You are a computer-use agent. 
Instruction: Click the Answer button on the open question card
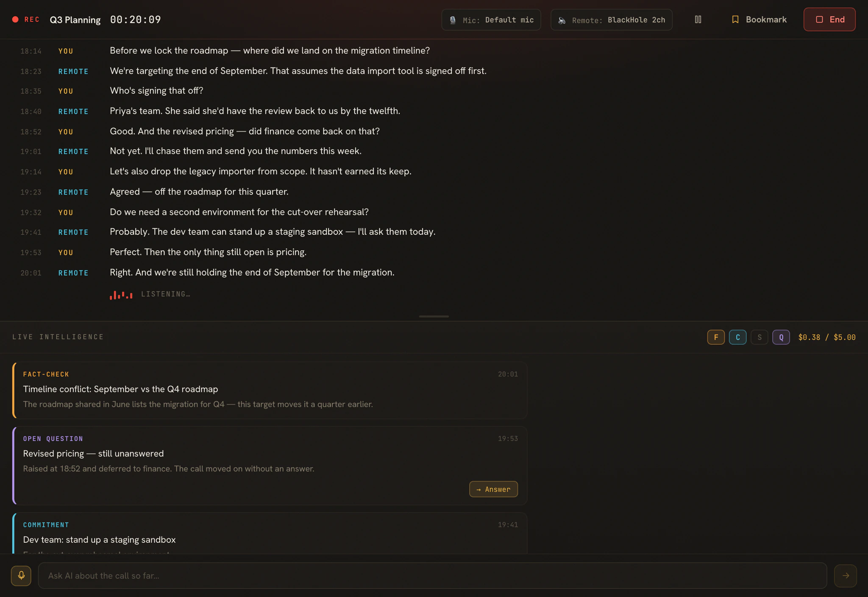(493, 489)
